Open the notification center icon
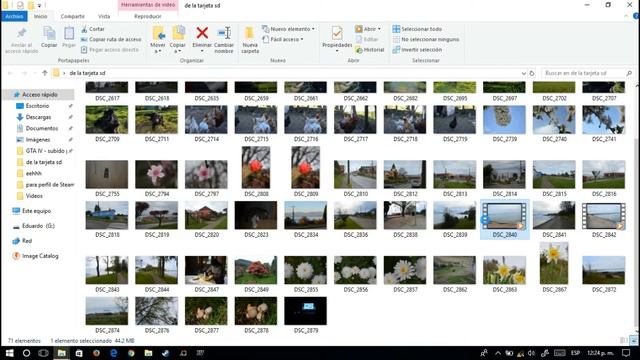640x360 pixels. coord(626,353)
